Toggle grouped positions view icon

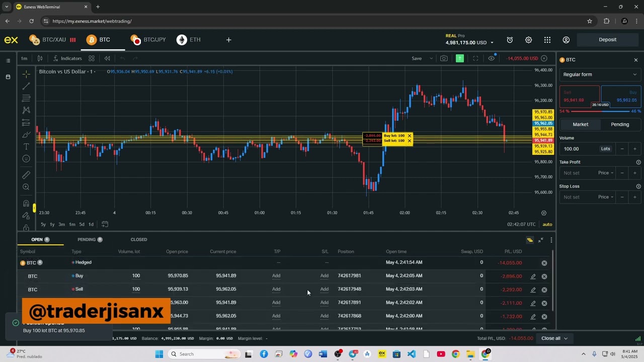coord(530,240)
